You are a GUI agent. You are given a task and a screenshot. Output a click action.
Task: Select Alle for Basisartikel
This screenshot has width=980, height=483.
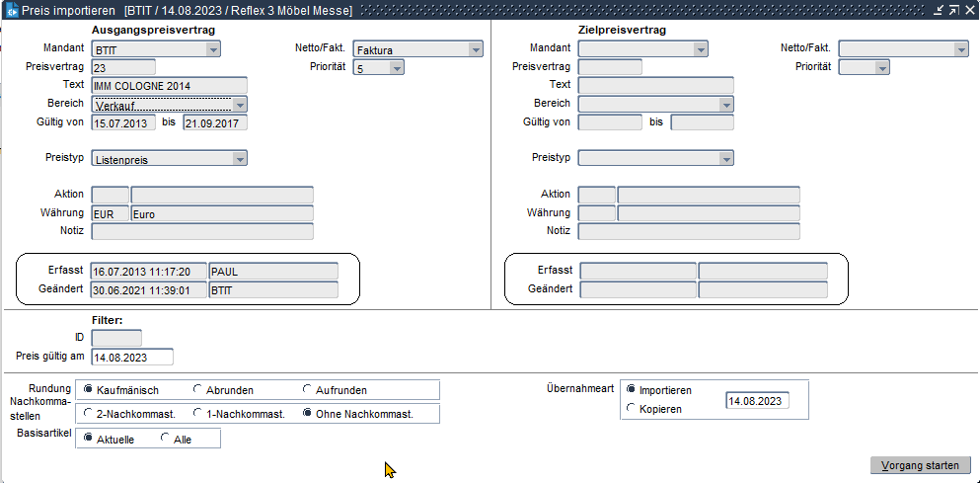165,439
